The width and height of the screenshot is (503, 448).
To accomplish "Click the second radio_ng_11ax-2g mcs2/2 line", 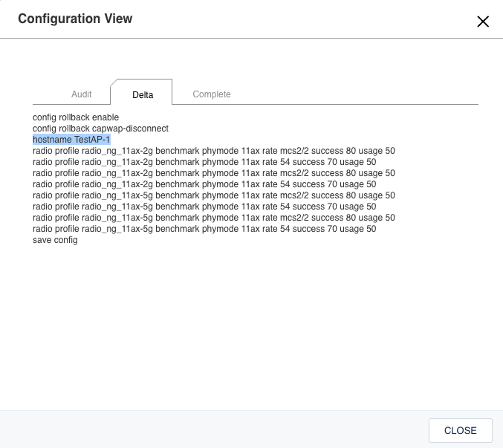I will (x=214, y=173).
